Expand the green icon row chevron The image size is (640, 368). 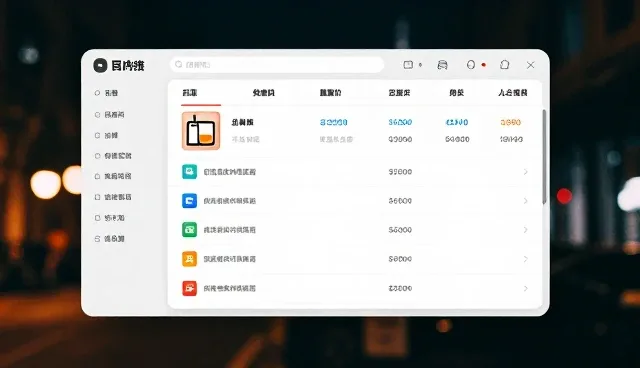click(526, 230)
